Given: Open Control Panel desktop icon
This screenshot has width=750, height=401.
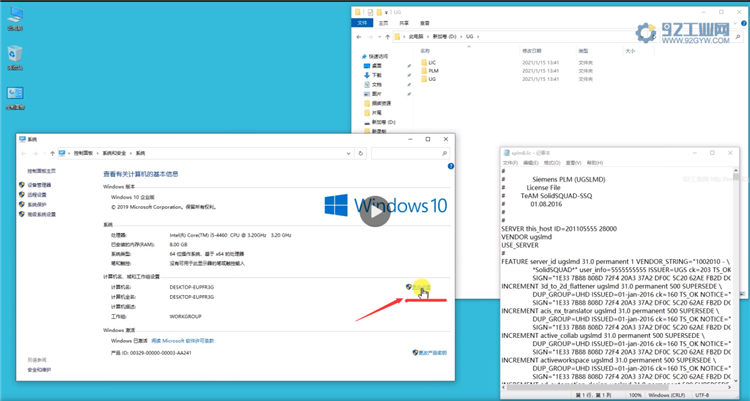Looking at the screenshot, I should click(x=15, y=98).
